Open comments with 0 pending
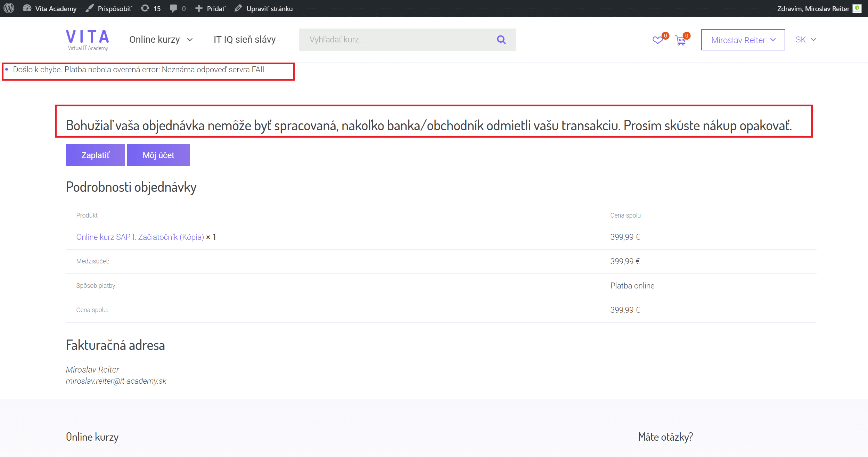 [178, 8]
